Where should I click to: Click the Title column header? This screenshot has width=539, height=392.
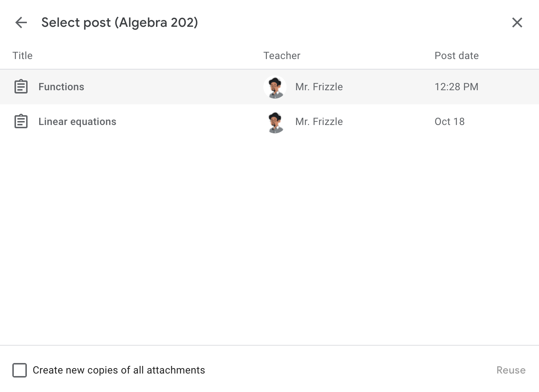click(22, 56)
